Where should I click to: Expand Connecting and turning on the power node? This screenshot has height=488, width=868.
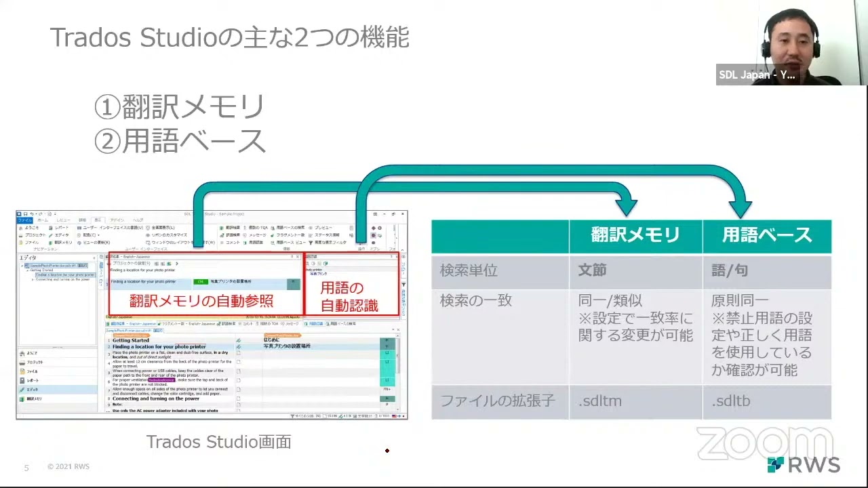coord(33,279)
